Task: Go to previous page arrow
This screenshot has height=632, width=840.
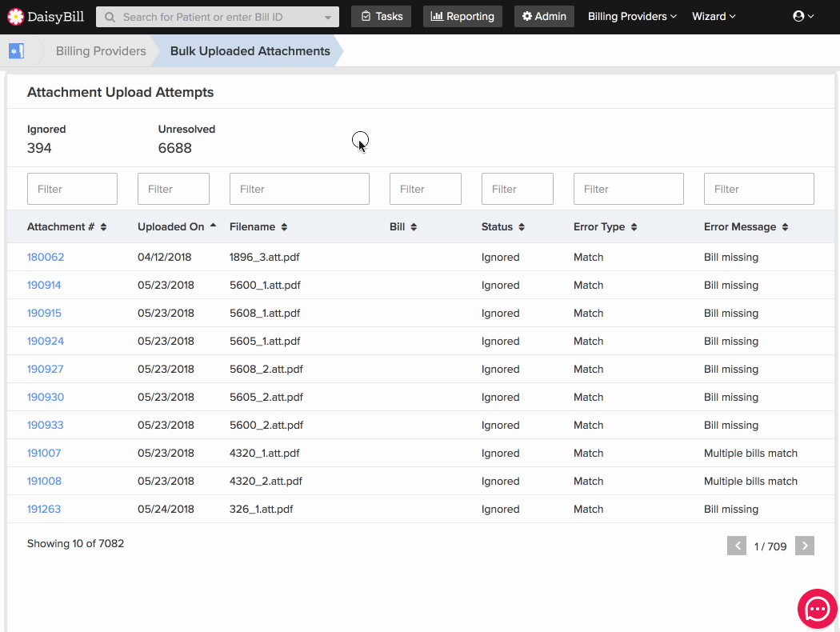Action: [x=737, y=546]
